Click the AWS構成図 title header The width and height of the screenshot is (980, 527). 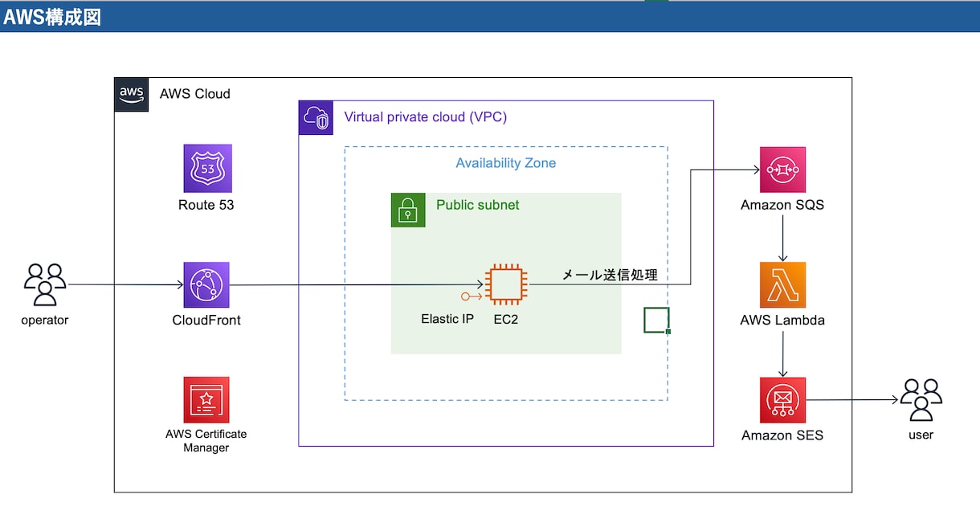tap(52, 17)
